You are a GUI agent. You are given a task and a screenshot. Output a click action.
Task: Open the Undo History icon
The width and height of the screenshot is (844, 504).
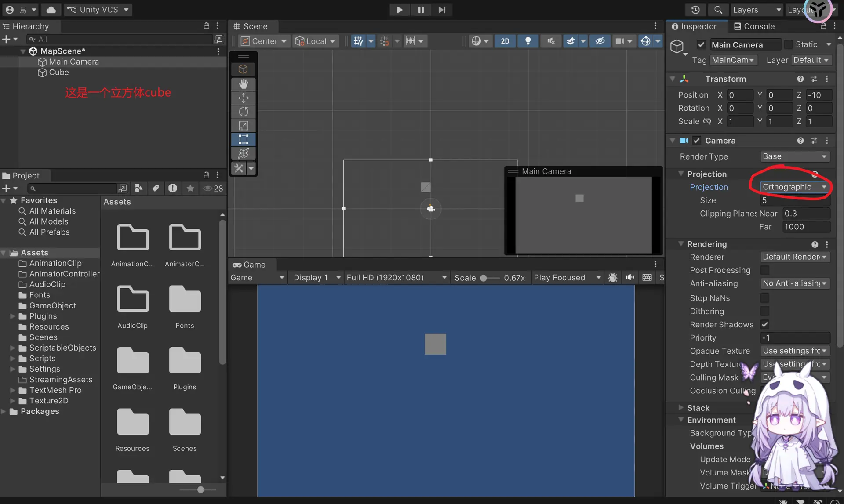click(695, 10)
